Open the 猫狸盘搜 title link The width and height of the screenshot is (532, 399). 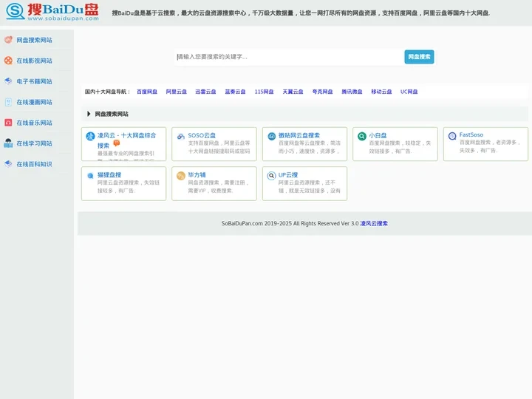109,174
